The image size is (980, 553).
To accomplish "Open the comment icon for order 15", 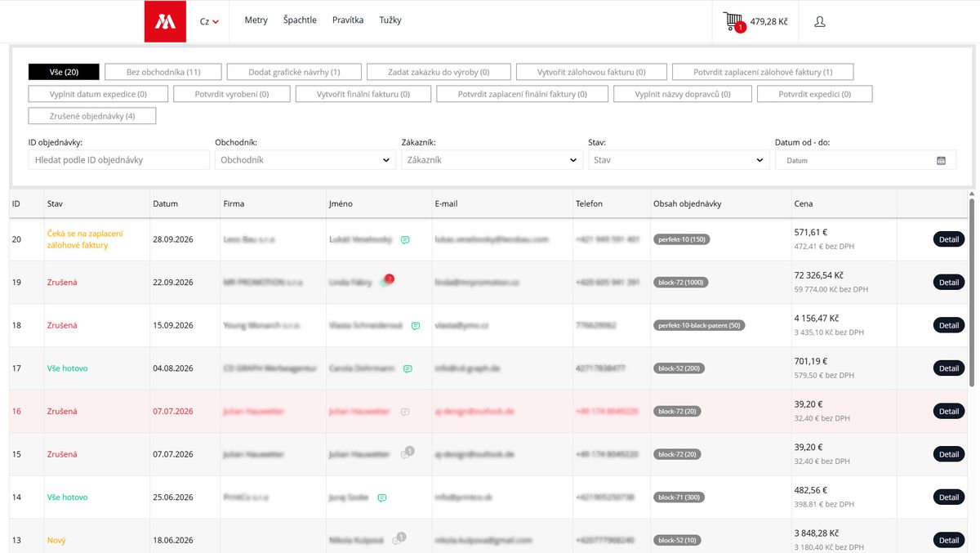I will tap(407, 453).
